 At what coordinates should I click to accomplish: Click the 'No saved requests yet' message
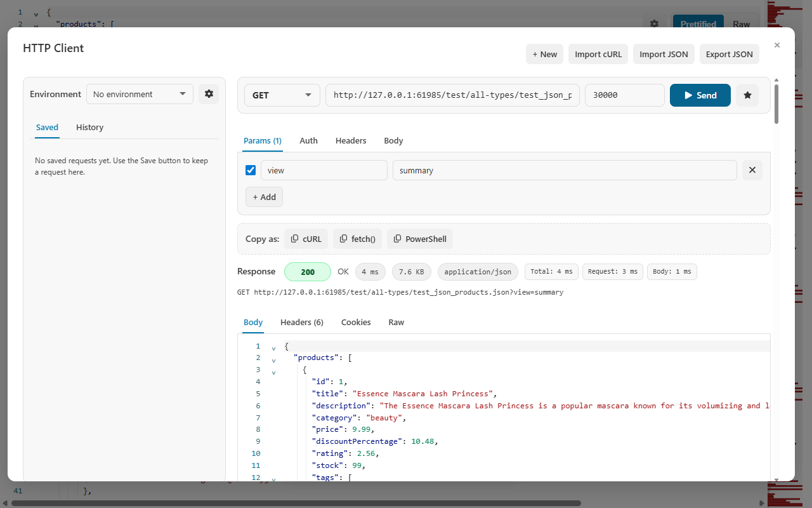[121, 166]
